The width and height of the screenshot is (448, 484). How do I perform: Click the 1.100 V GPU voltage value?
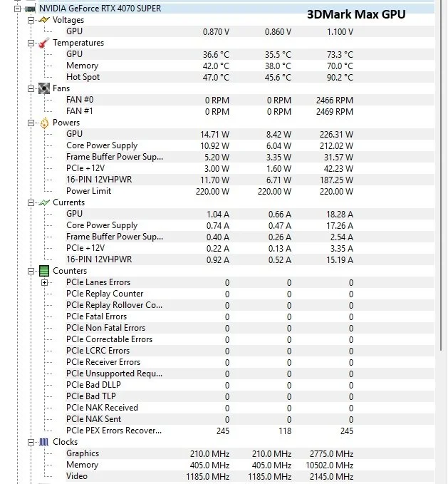pyautogui.click(x=340, y=32)
